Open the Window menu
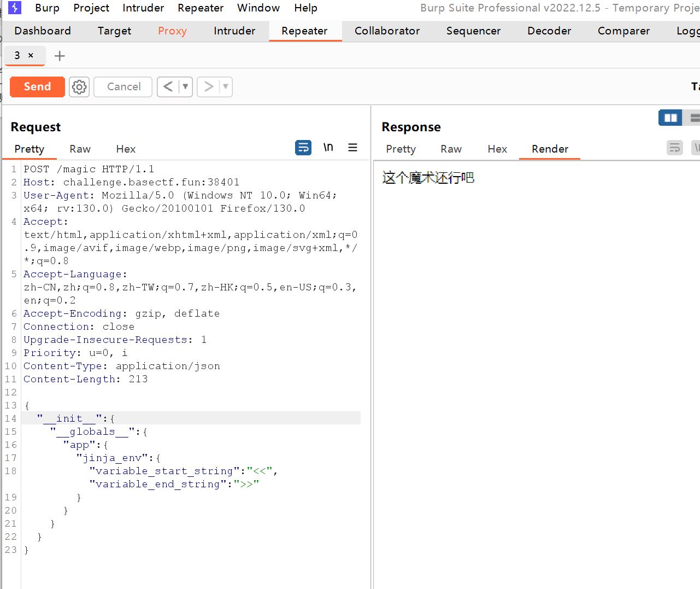700x589 pixels. click(258, 8)
